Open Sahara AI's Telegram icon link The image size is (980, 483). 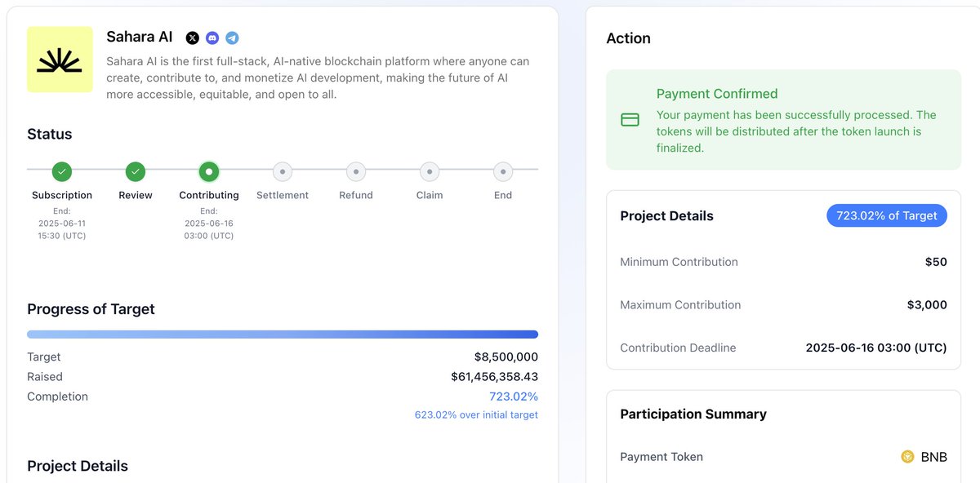tap(232, 38)
